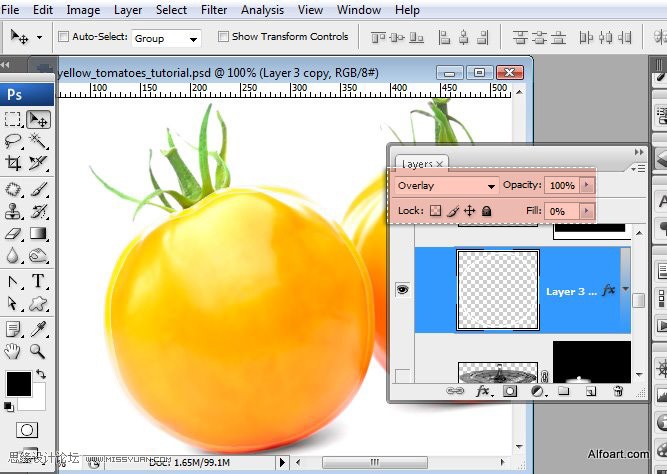Screen dimensions: 667x474
Task: Select the Crop tool
Action: coord(13,163)
